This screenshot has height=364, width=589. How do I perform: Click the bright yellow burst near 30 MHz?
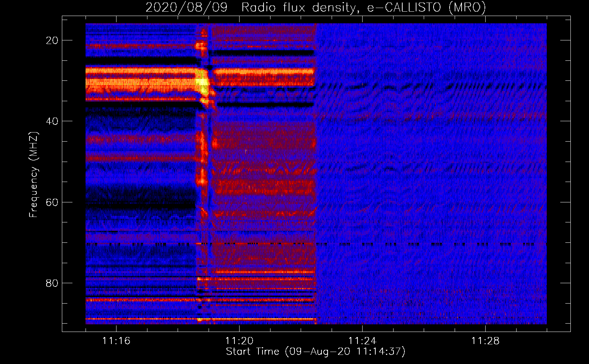coord(202,83)
